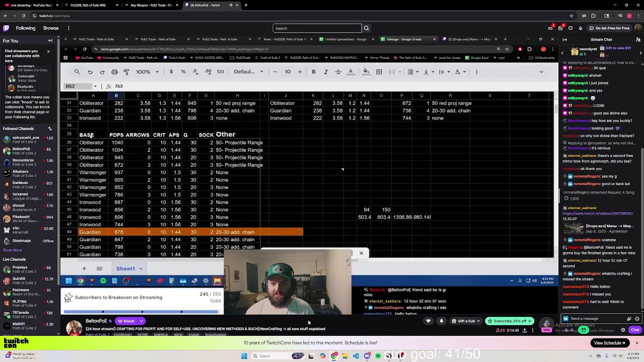Image resolution: width=644 pixels, height=362 pixels.
Task: Open the xQc channel in sidebar
Action: pyautogui.click(x=28, y=230)
